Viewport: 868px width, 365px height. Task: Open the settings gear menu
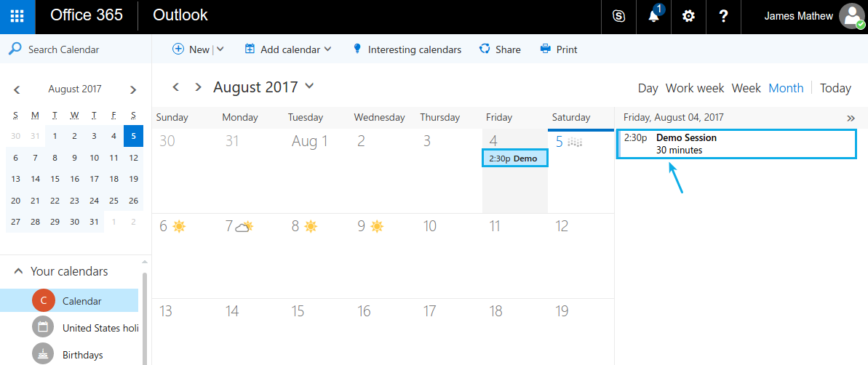pyautogui.click(x=688, y=17)
